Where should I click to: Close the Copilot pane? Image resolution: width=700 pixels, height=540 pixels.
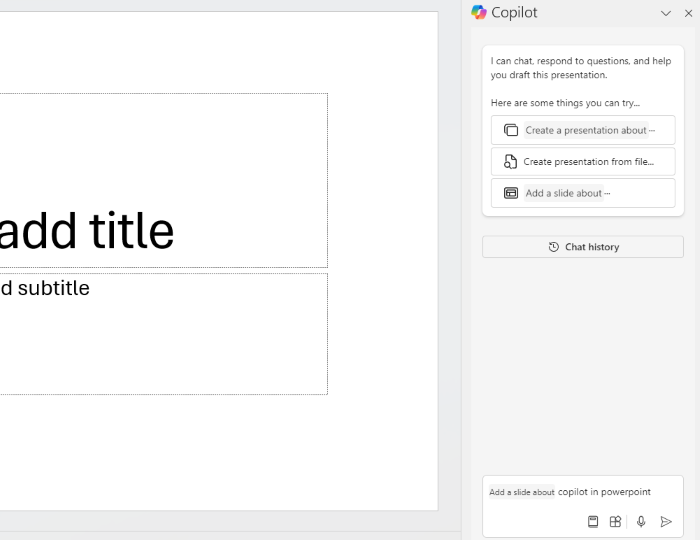[x=688, y=13]
